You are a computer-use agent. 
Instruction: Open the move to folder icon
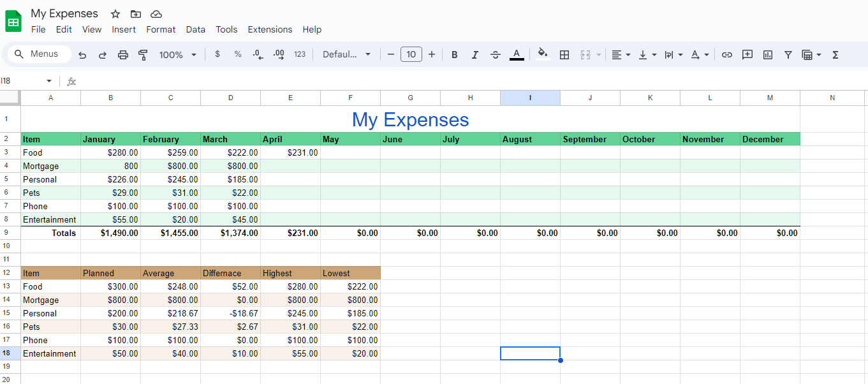click(x=136, y=14)
